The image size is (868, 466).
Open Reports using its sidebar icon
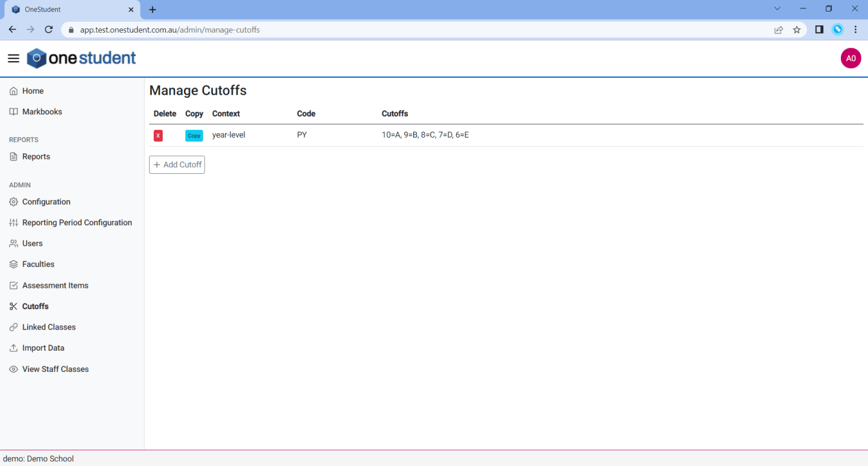13,156
